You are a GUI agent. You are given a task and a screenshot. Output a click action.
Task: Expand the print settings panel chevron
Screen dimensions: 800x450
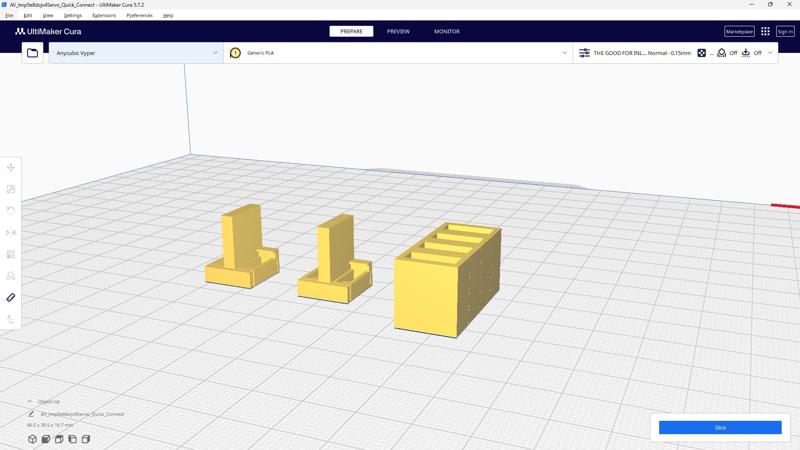point(770,53)
